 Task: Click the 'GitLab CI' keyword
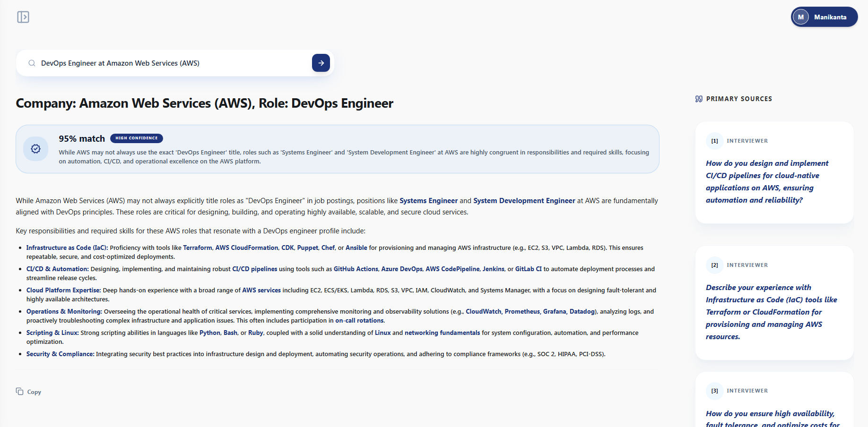point(529,269)
